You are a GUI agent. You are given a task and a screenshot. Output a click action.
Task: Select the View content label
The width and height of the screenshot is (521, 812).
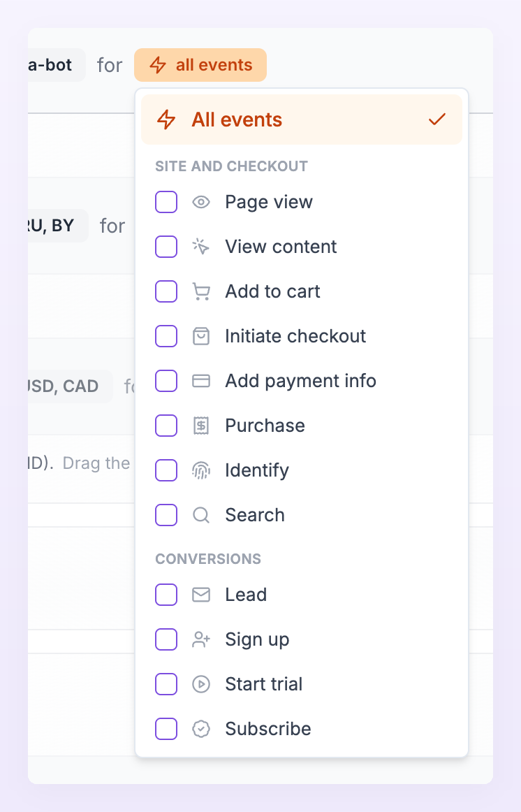281,247
